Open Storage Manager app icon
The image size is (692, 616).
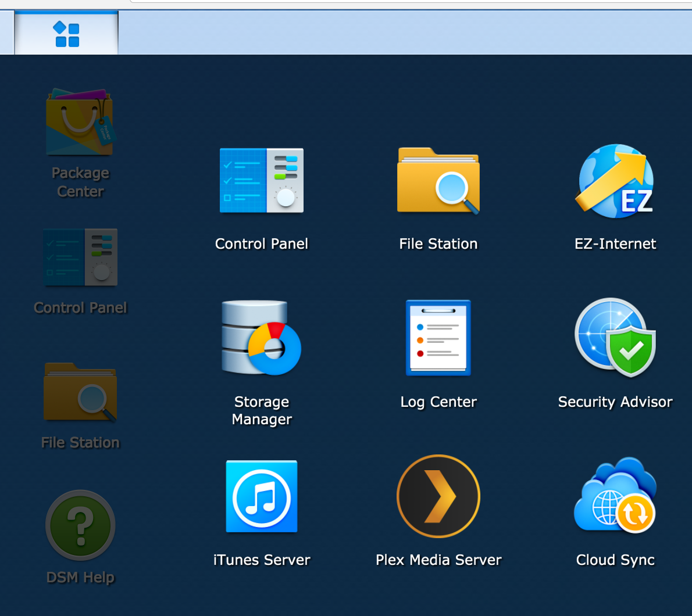(261, 337)
